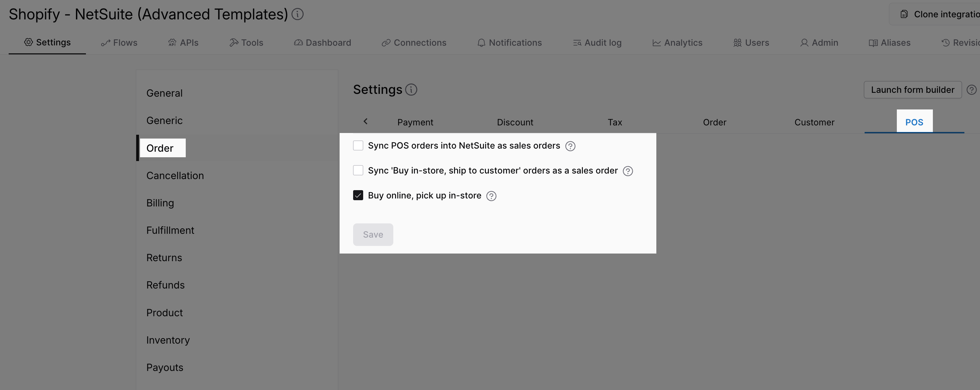Open the Tools tab
The width and height of the screenshot is (980, 390).
(246, 43)
